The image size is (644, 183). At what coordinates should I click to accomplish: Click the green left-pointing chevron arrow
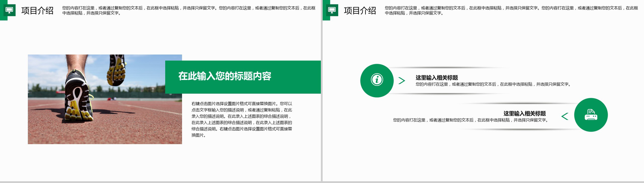tap(565, 117)
